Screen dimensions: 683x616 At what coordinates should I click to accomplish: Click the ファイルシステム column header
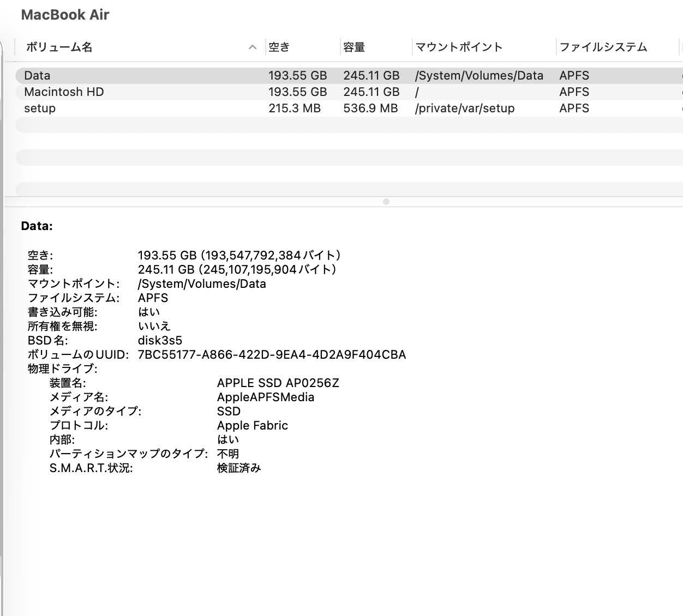click(x=602, y=47)
